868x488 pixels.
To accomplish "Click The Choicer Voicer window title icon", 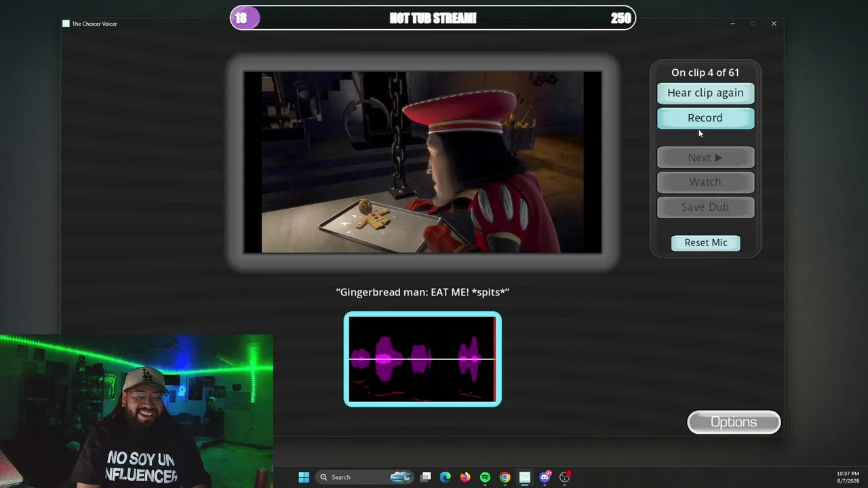I will pos(66,24).
